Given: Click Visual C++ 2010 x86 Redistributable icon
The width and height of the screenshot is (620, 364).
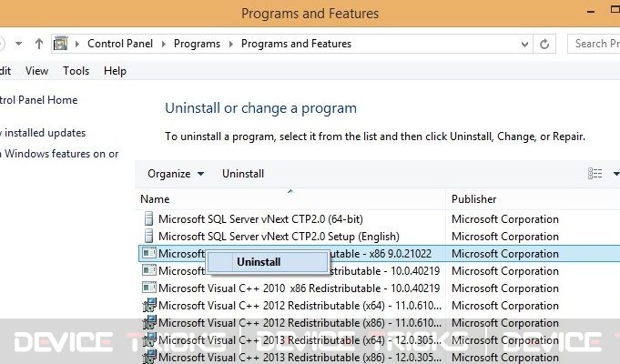Looking at the screenshot, I should pyautogui.click(x=149, y=288).
